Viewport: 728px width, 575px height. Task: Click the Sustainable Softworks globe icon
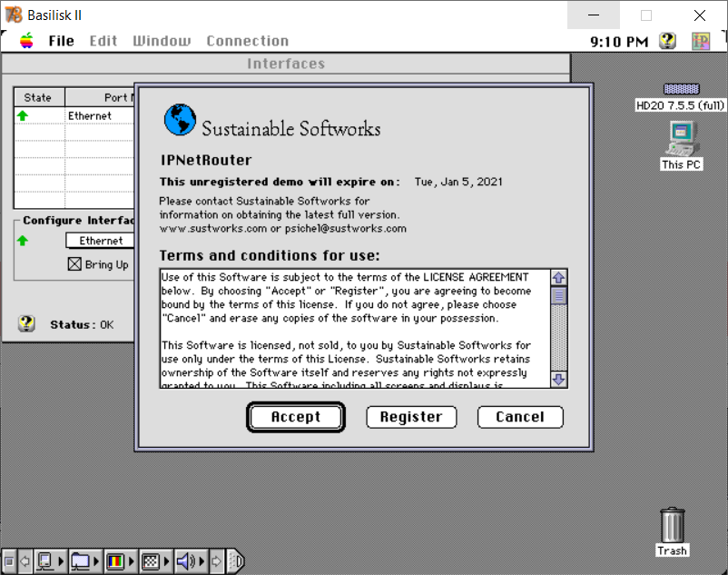click(180, 120)
